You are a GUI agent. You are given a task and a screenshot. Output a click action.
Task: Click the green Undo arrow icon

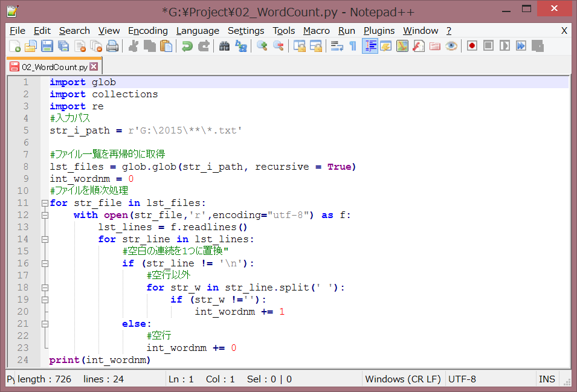click(x=187, y=47)
